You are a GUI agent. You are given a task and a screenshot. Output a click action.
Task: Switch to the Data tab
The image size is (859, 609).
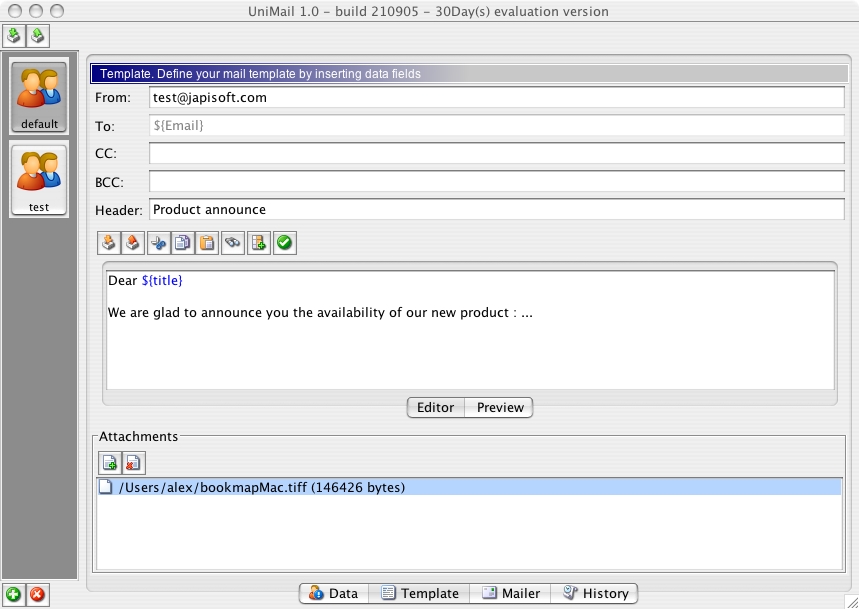point(334,593)
